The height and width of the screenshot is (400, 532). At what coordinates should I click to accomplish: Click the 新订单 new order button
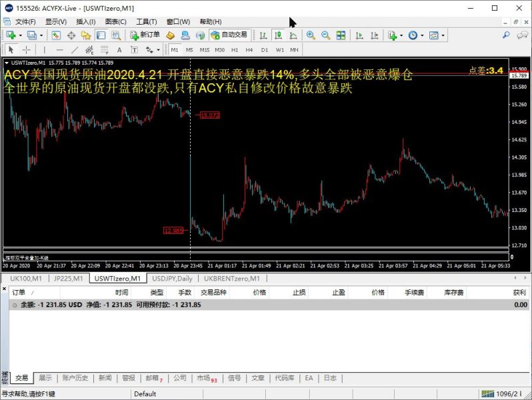pyautogui.click(x=145, y=35)
